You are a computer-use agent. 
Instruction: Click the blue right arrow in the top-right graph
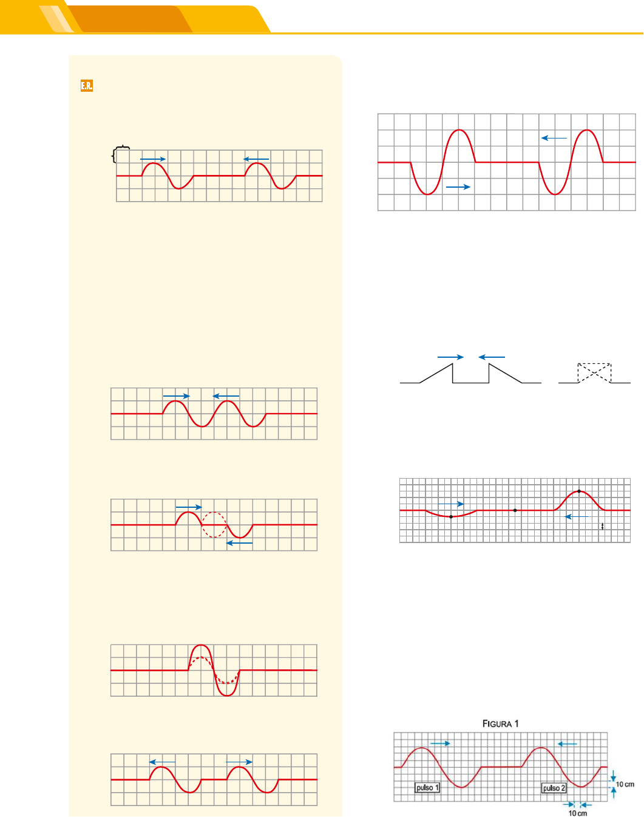(458, 187)
